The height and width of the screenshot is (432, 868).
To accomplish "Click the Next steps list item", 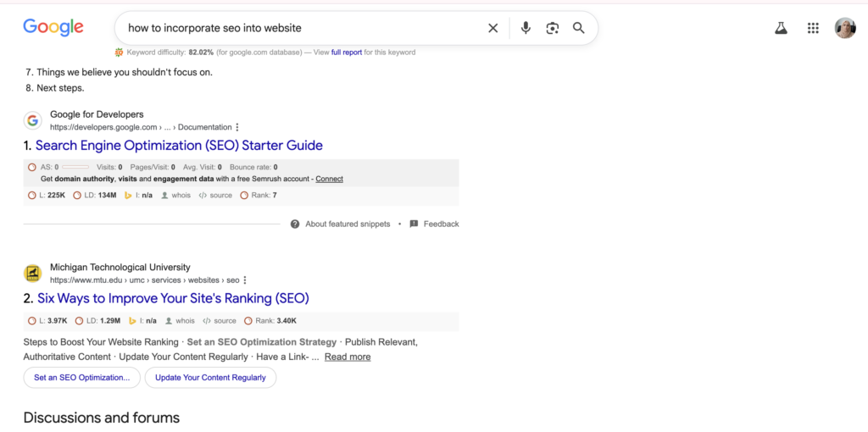I will click(60, 88).
